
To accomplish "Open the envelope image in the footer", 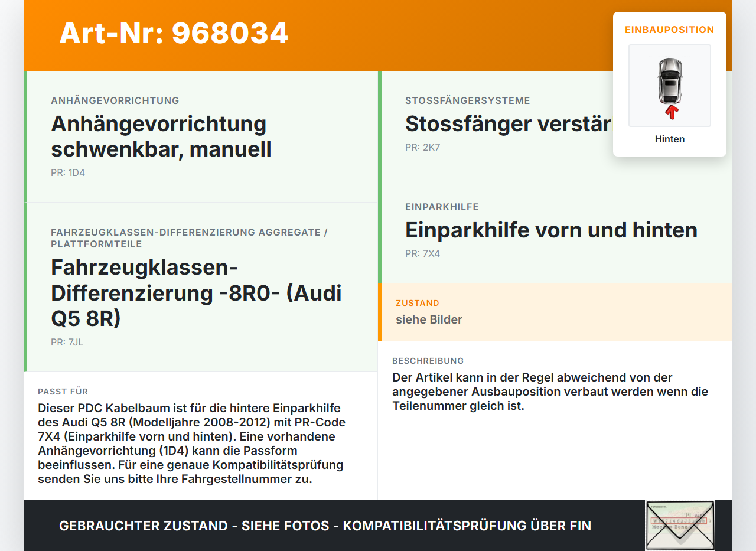I will pyautogui.click(x=680, y=526).
